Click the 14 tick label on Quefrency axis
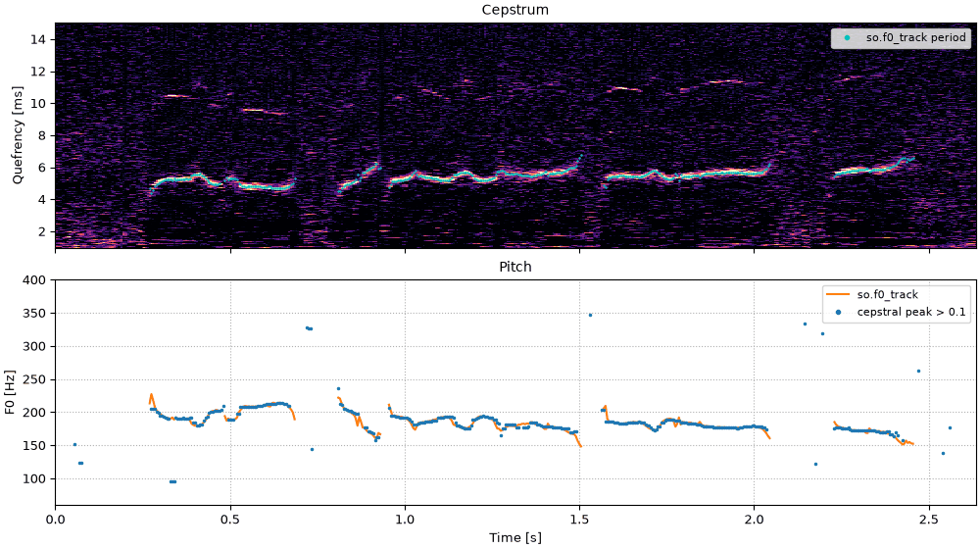Viewport: 980px width, 549px height. (x=39, y=39)
